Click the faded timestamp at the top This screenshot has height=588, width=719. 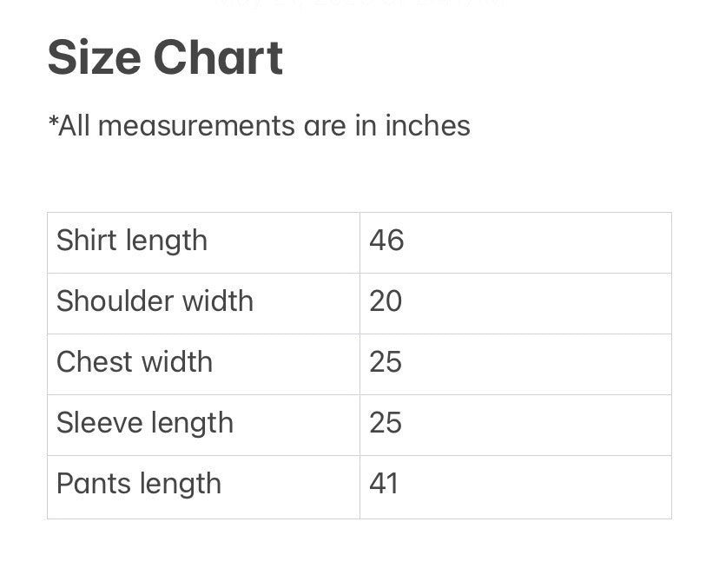[359, 3]
